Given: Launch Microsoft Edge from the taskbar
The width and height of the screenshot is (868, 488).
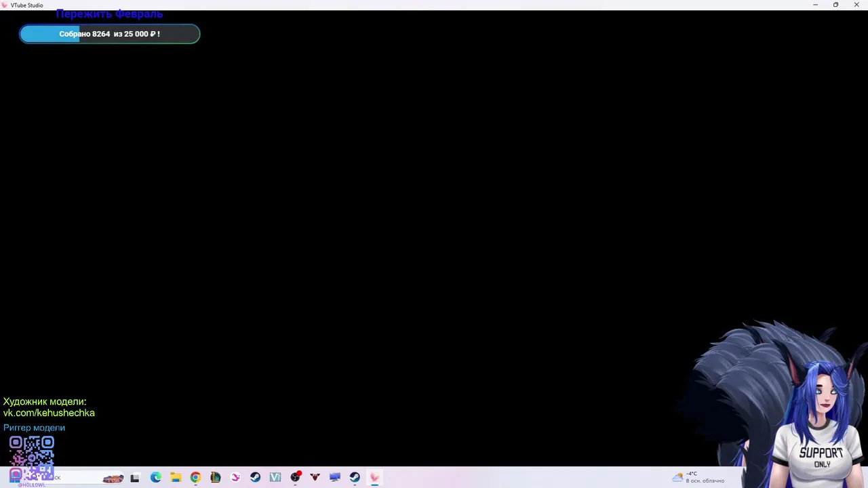Looking at the screenshot, I should (156, 478).
